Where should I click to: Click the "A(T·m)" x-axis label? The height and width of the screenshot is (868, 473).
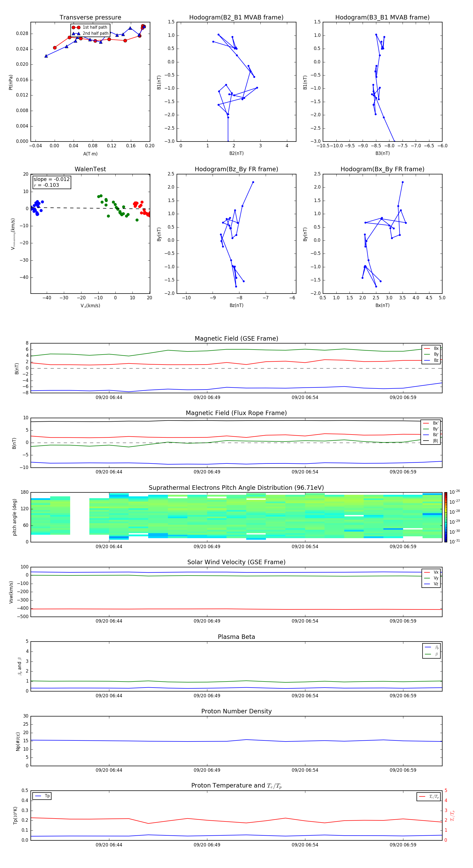[90, 154]
